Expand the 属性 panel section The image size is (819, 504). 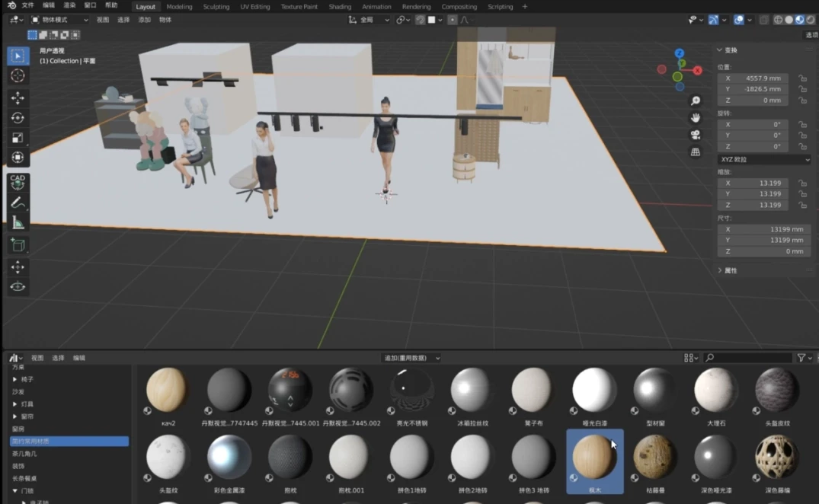[x=729, y=270]
